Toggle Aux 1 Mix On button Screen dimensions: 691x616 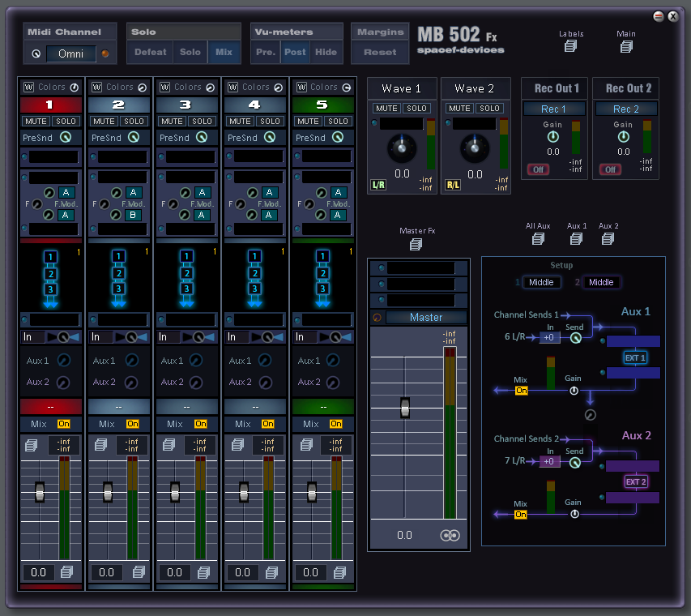tap(522, 390)
